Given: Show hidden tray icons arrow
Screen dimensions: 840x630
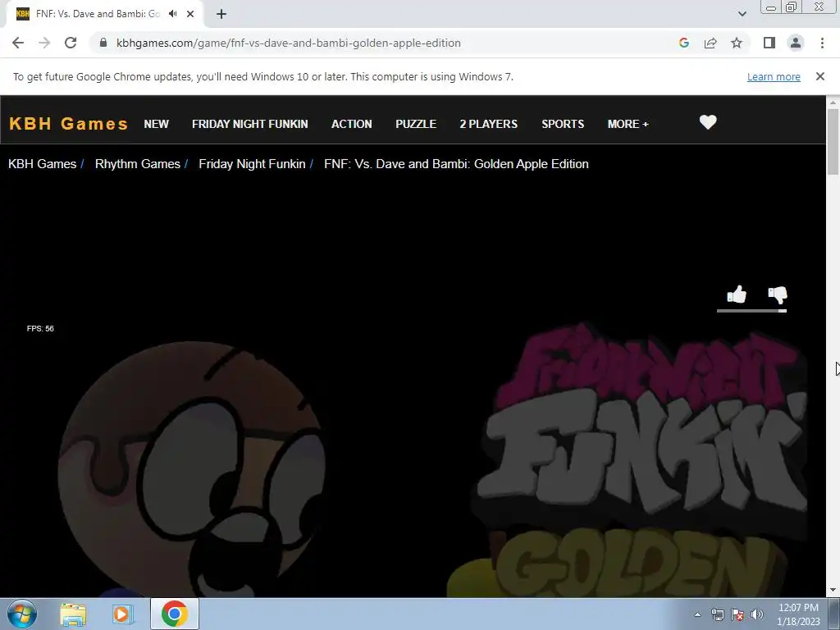Looking at the screenshot, I should (x=697, y=614).
